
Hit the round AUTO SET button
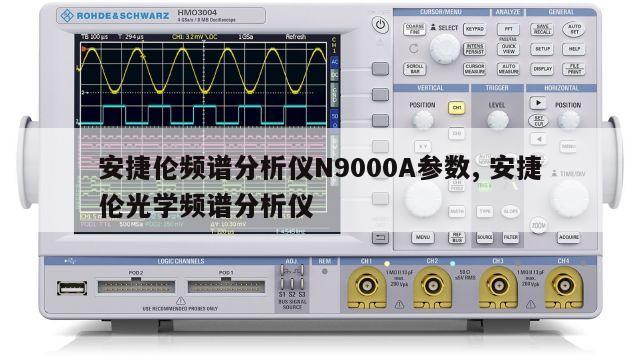click(x=574, y=29)
